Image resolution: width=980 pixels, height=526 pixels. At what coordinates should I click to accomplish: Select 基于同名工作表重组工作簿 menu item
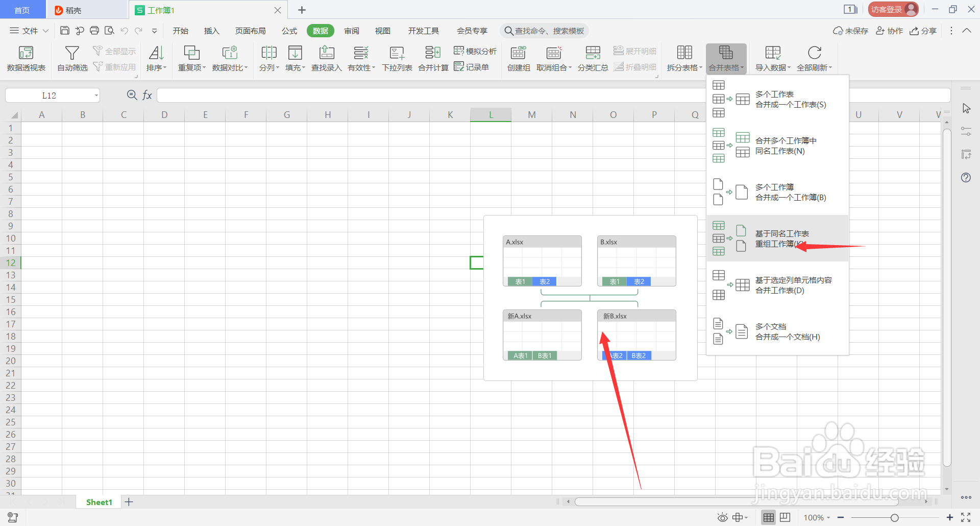coord(777,238)
